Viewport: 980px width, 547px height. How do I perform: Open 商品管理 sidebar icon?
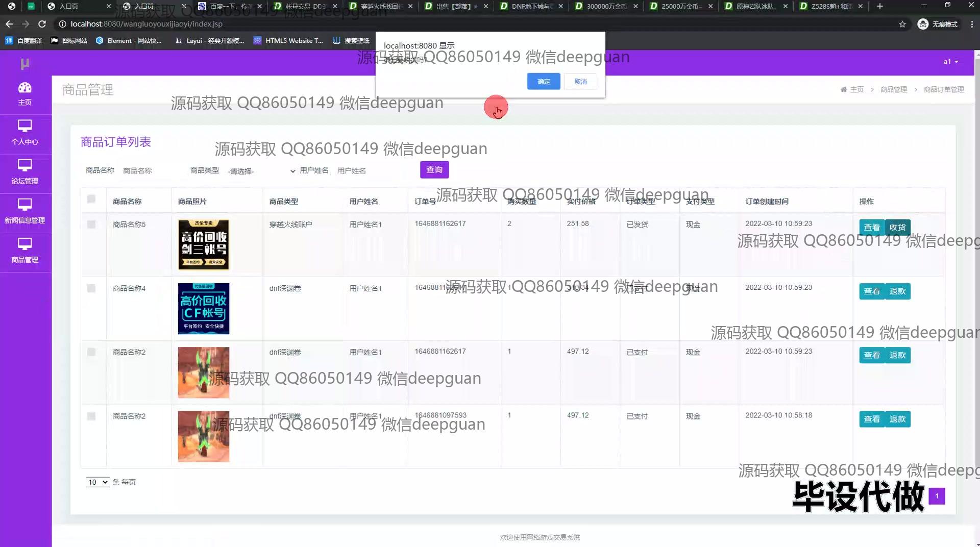point(24,244)
